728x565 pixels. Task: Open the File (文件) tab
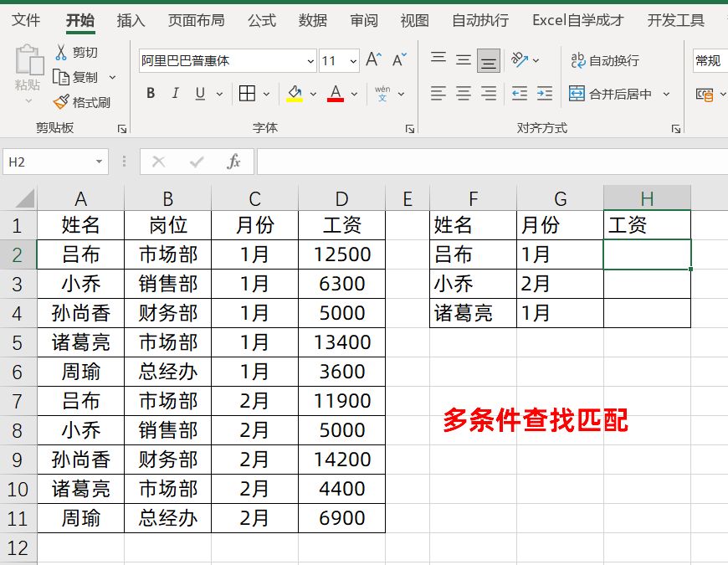[x=26, y=20]
